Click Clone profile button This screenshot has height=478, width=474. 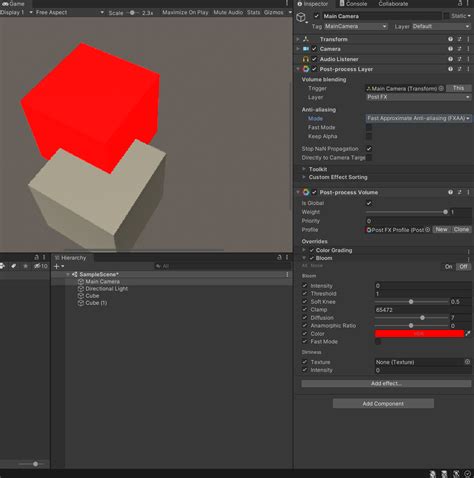[461, 229]
